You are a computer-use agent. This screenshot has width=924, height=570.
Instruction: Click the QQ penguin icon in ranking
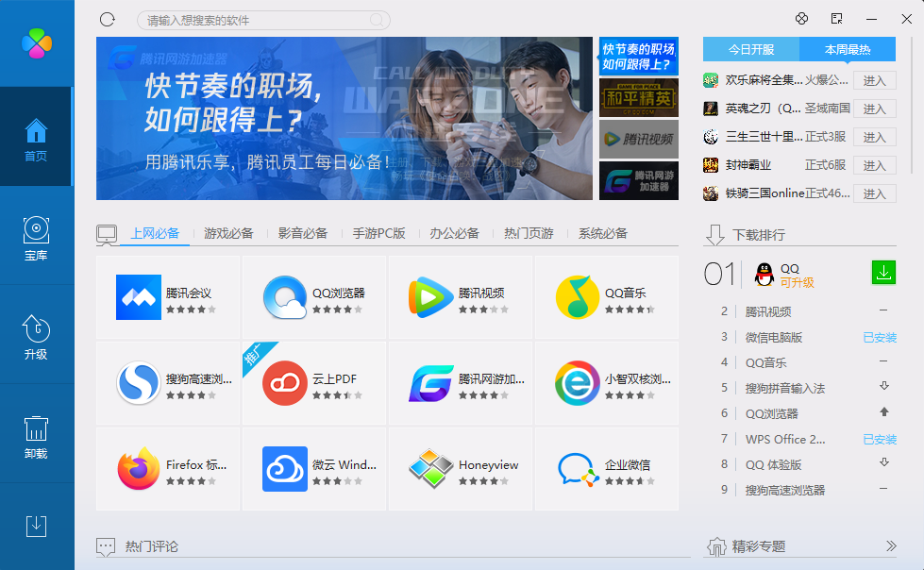pos(764,275)
